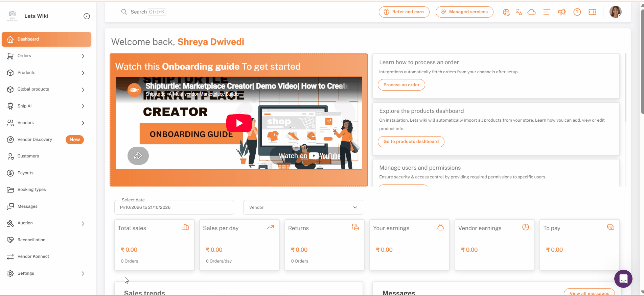Open the announcements megaphone icon
Image resolution: width=644 pixels, height=296 pixels.
pyautogui.click(x=562, y=12)
